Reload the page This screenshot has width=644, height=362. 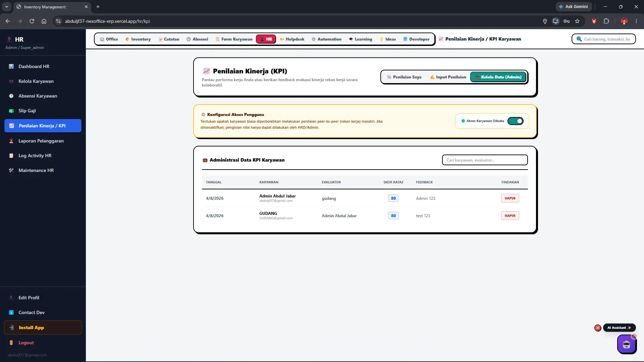point(32,21)
